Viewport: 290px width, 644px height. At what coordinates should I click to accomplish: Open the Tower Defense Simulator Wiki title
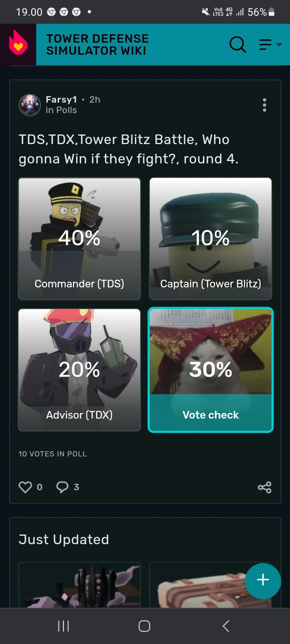(x=97, y=45)
